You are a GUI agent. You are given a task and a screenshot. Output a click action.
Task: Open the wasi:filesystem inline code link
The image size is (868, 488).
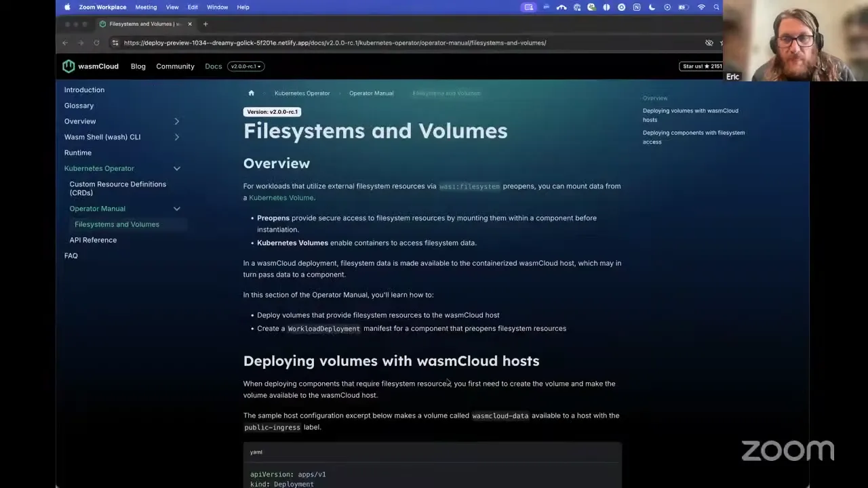[469, 186]
